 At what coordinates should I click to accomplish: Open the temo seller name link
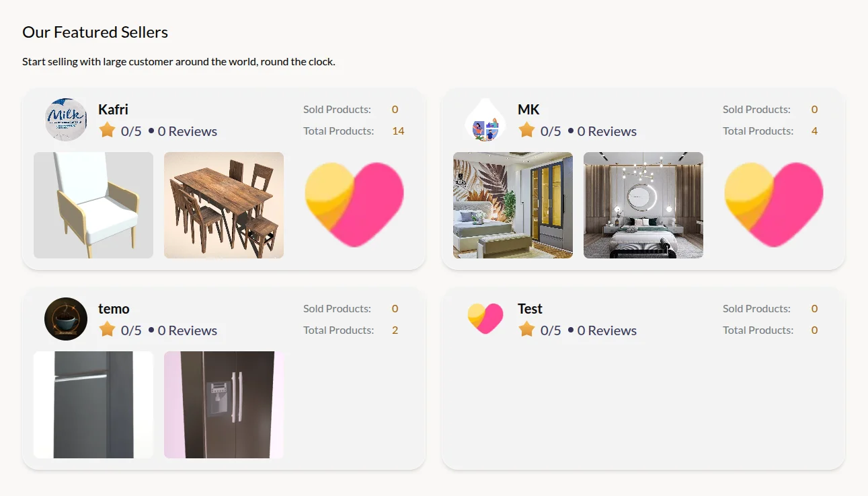tap(114, 309)
